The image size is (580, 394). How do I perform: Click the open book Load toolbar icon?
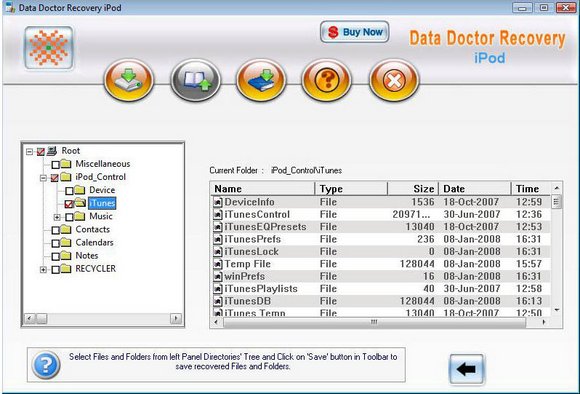click(195, 80)
